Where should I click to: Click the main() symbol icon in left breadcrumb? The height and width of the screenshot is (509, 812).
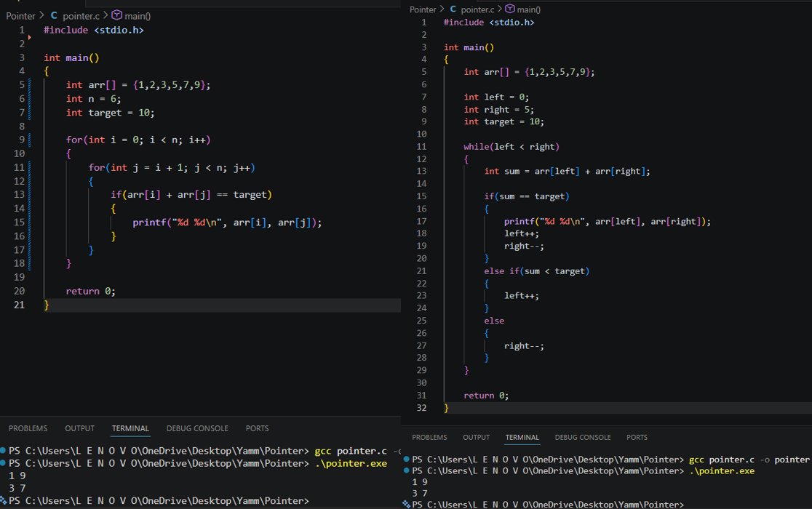click(x=116, y=15)
